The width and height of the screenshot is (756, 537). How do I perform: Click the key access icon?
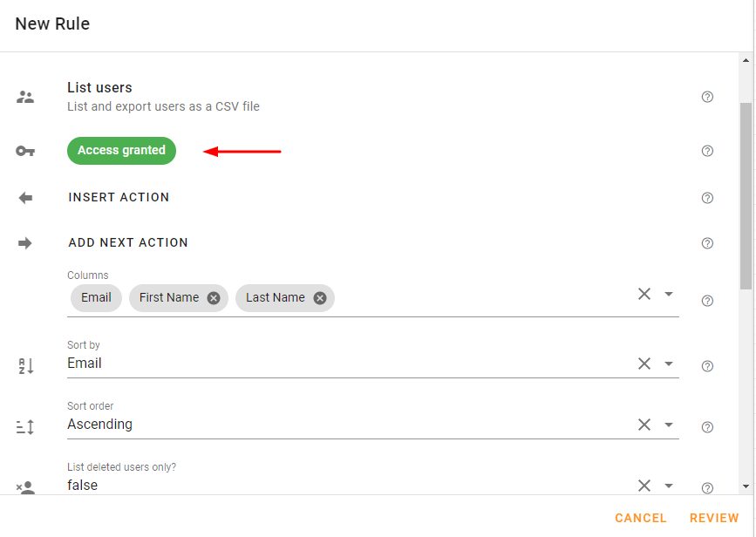25,151
